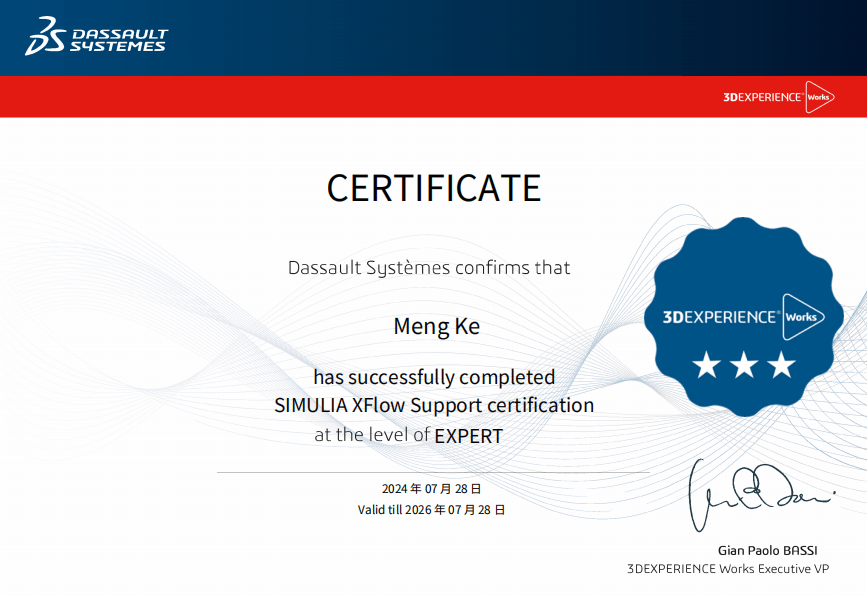
Task: Click the 'has successfully completed' line
Action: point(434,378)
